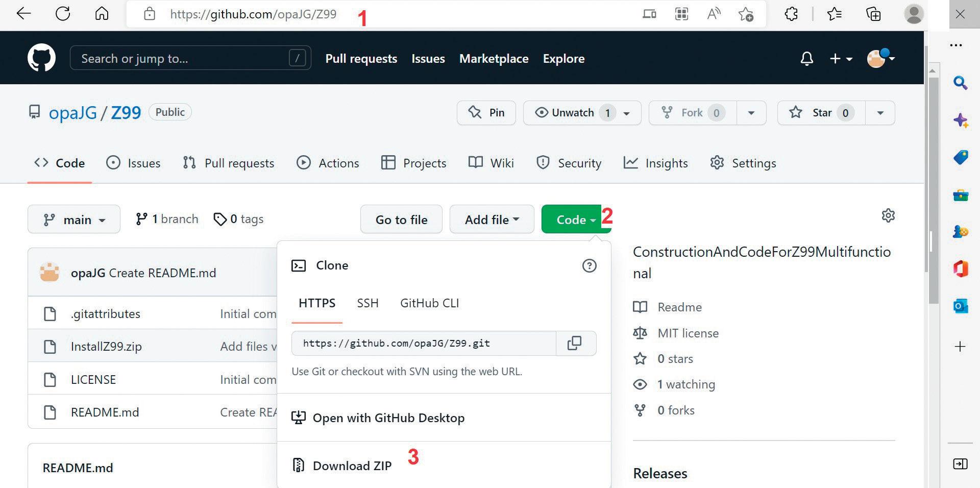Open the Security tab
This screenshot has width=980, height=488.
pos(569,163)
